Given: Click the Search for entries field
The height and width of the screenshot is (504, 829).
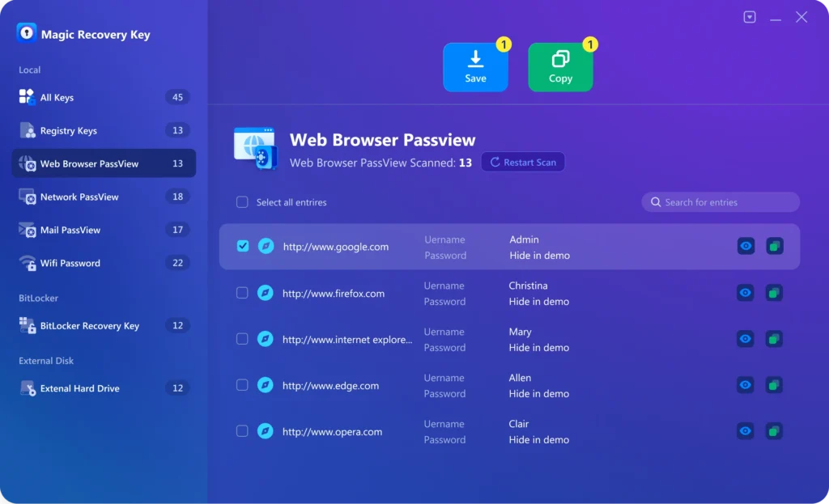Looking at the screenshot, I should [x=721, y=202].
